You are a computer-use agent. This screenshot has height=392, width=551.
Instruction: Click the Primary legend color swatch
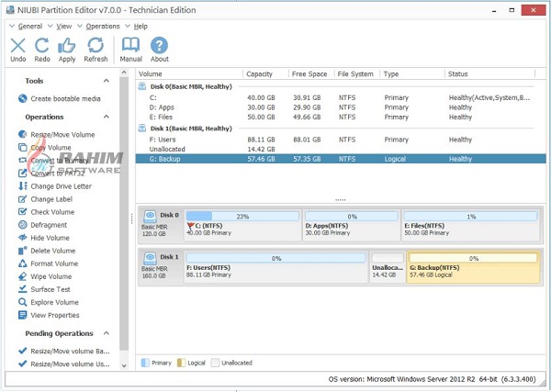(145, 363)
